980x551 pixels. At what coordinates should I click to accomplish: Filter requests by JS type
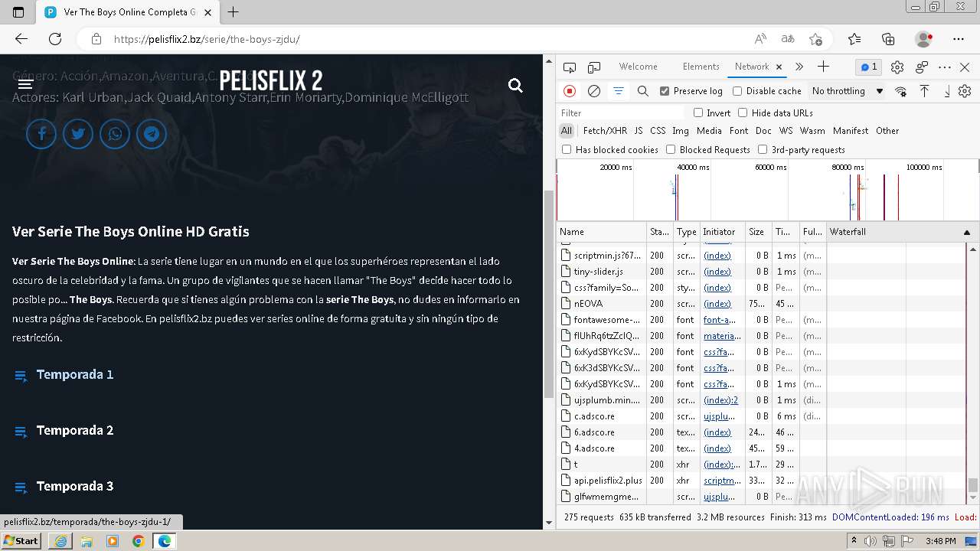pyautogui.click(x=639, y=131)
